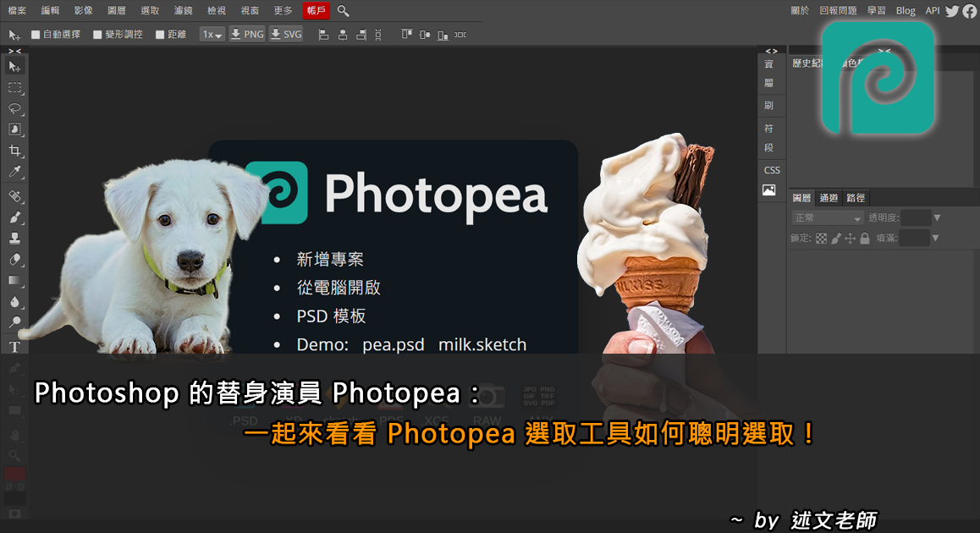Open the 更多 menu

tap(284, 11)
